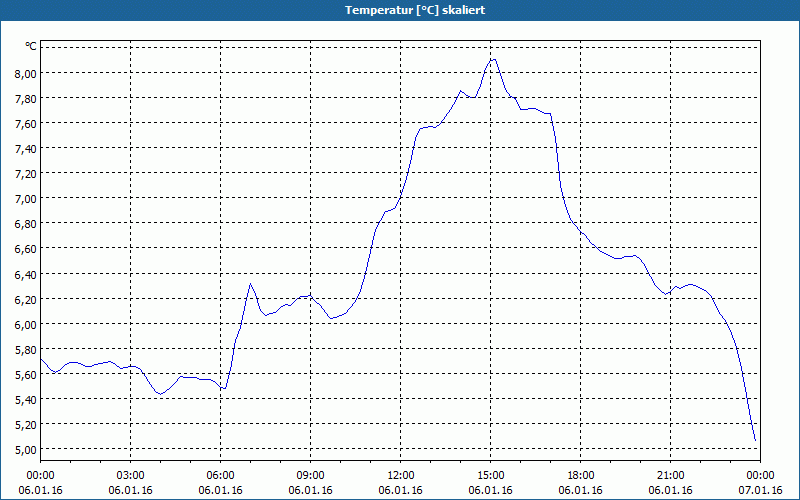Select the 8,00 y-axis value
This screenshot has height=500, width=800.
click(x=26, y=73)
